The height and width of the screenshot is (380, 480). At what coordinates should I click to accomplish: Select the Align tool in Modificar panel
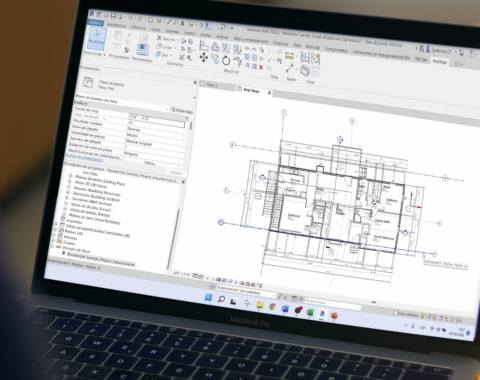[204, 45]
